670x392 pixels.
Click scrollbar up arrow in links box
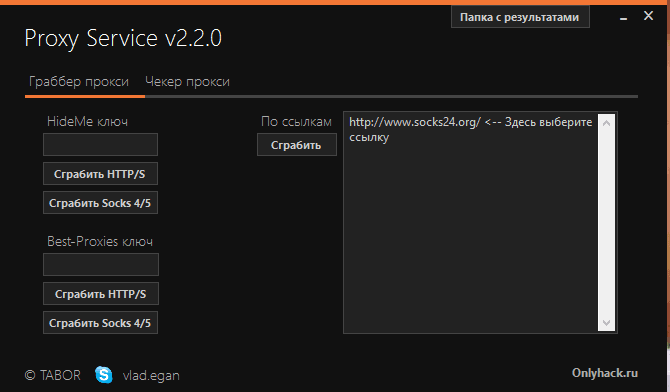point(606,123)
